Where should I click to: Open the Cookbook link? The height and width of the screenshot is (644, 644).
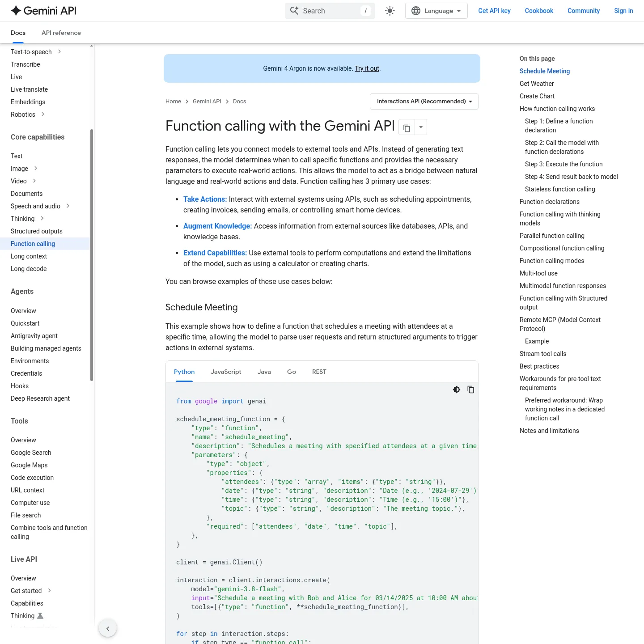(x=539, y=11)
